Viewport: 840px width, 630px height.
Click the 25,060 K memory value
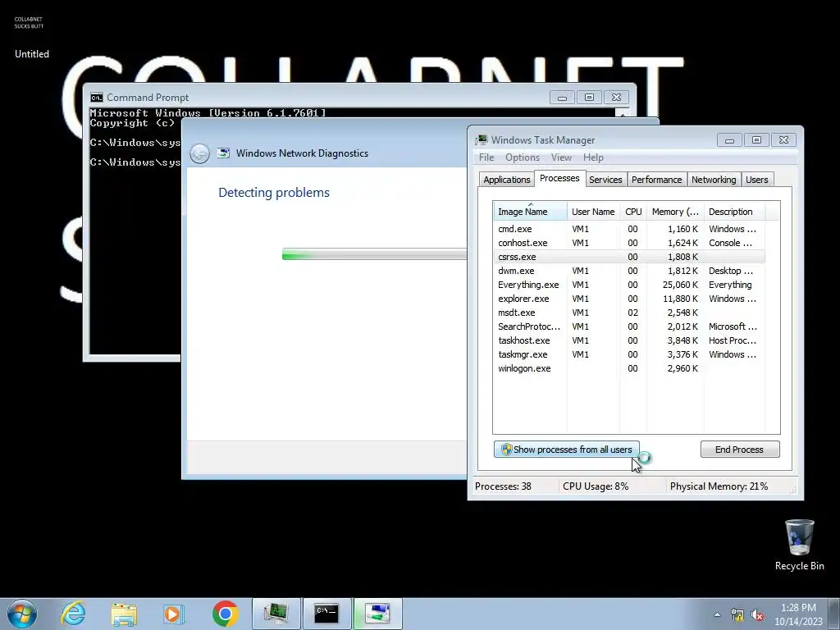click(680, 285)
